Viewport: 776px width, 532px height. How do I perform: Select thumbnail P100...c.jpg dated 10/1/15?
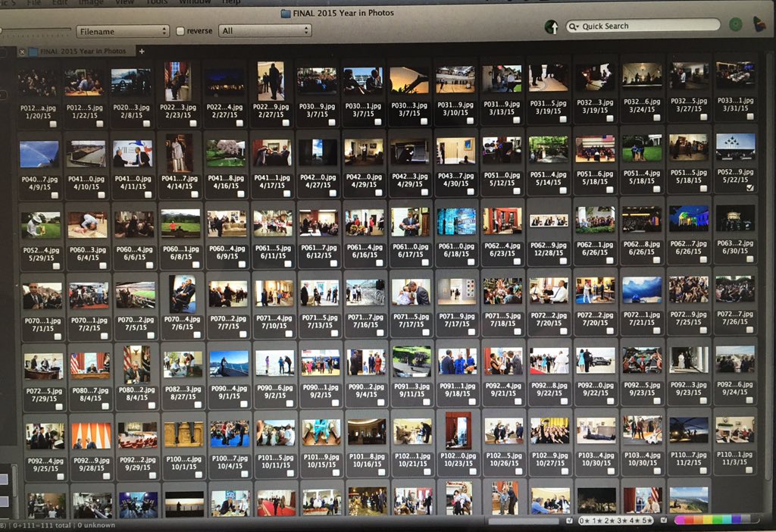tap(183, 434)
